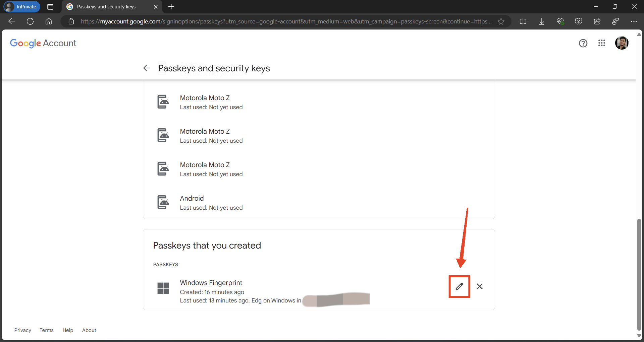The height and width of the screenshot is (342, 644).
Task: Open Google Account help icon
Action: pyautogui.click(x=583, y=43)
